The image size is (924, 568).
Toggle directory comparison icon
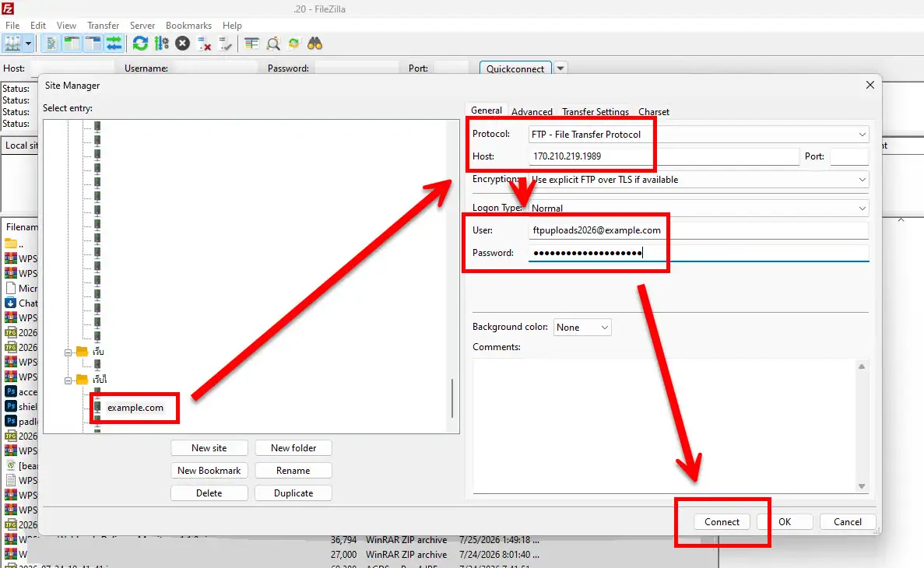tap(272, 44)
